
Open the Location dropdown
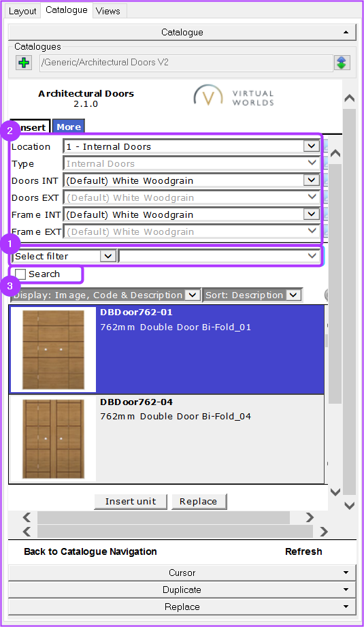[192, 147]
